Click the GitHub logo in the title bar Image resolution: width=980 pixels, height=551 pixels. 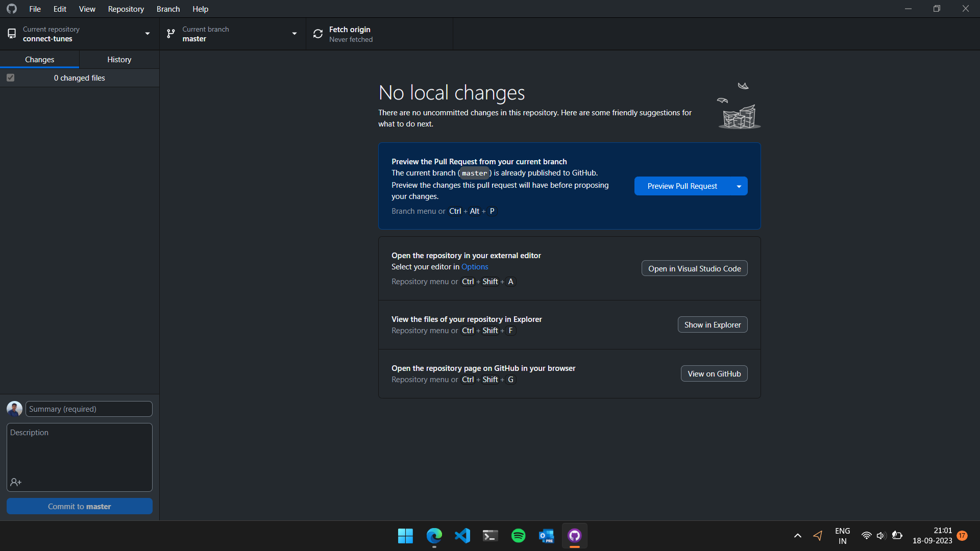pos(11,8)
